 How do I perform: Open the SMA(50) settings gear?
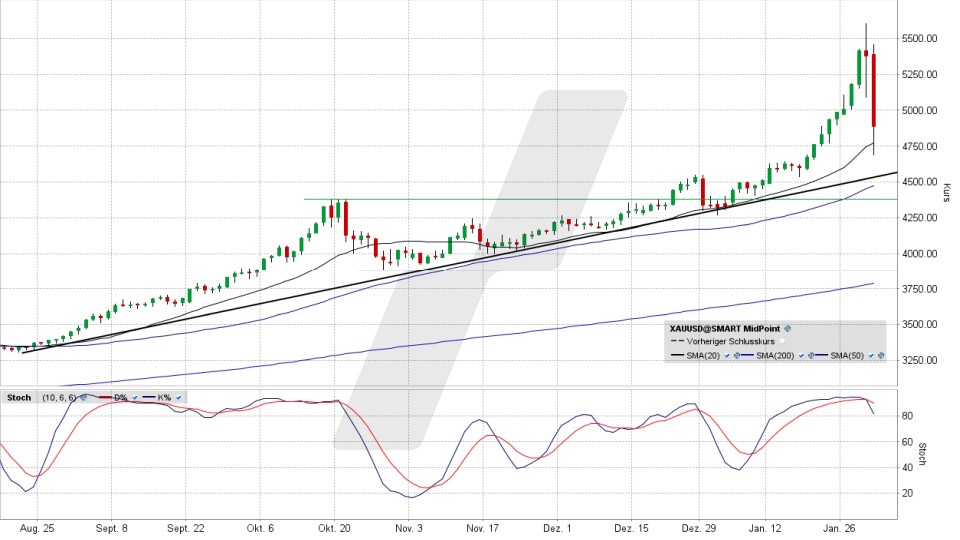point(881,355)
